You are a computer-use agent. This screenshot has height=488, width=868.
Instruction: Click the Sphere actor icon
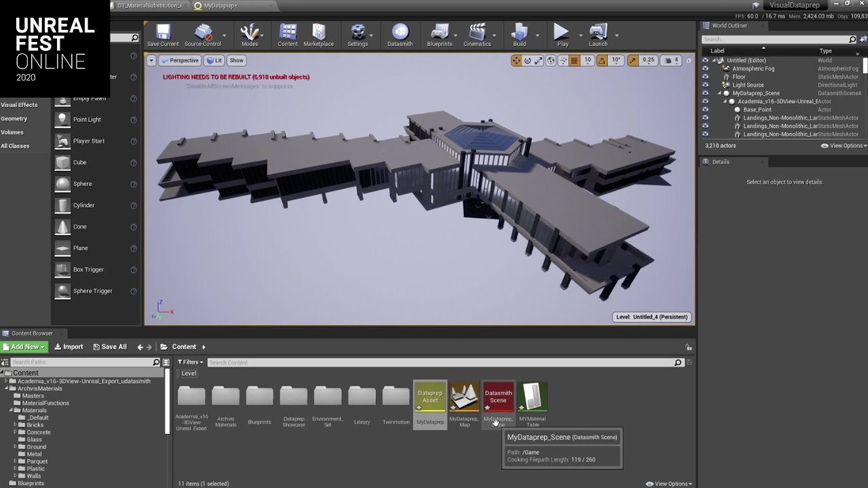click(62, 184)
